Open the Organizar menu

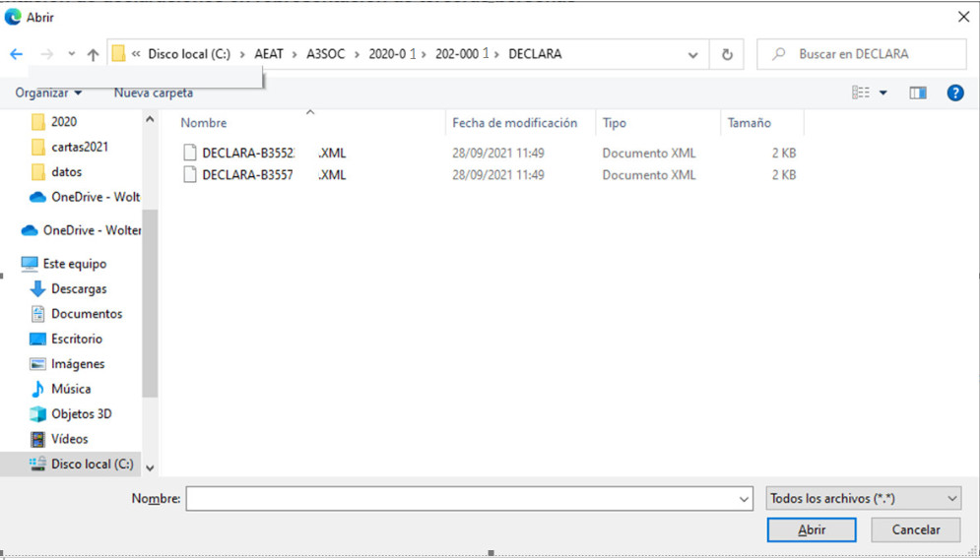[x=48, y=93]
